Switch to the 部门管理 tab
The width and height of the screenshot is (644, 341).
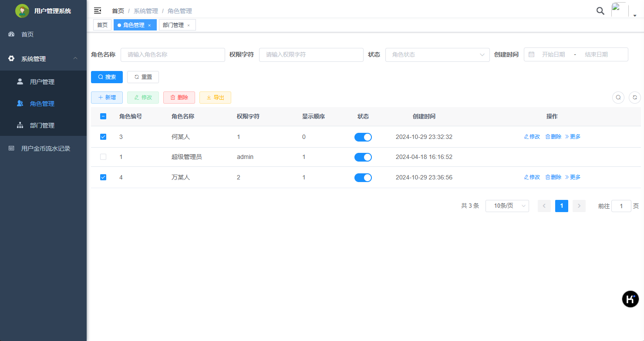(173, 25)
